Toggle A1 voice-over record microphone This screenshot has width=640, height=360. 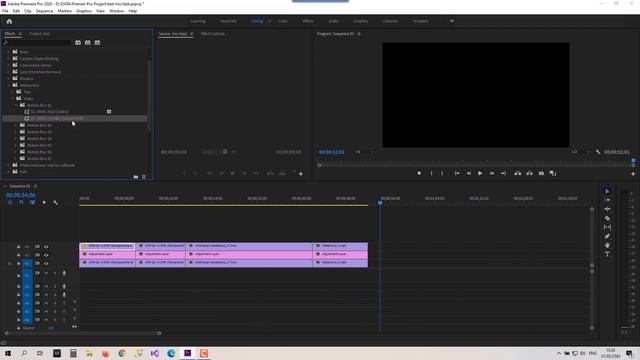pos(64,273)
